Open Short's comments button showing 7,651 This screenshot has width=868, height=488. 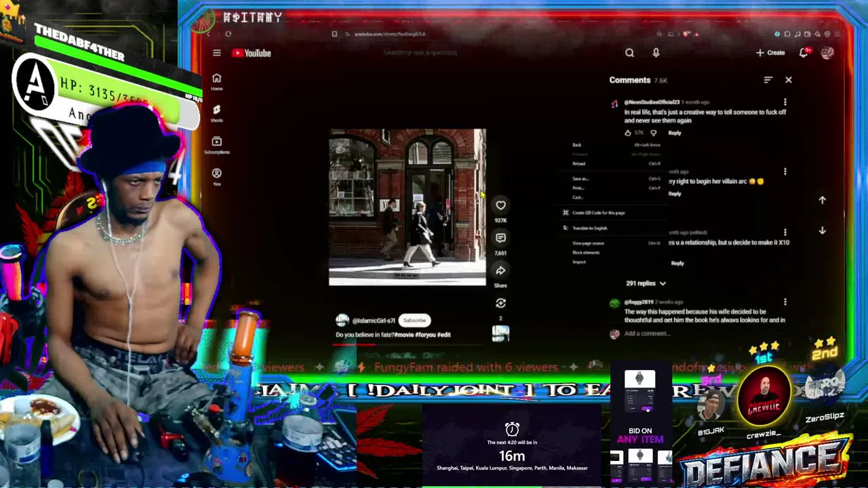click(500, 238)
